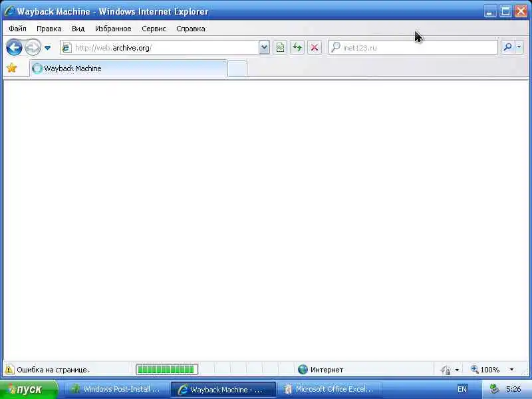The width and height of the screenshot is (532, 399).
Task: Maximize the Internet Explorer window
Action: coord(505,11)
